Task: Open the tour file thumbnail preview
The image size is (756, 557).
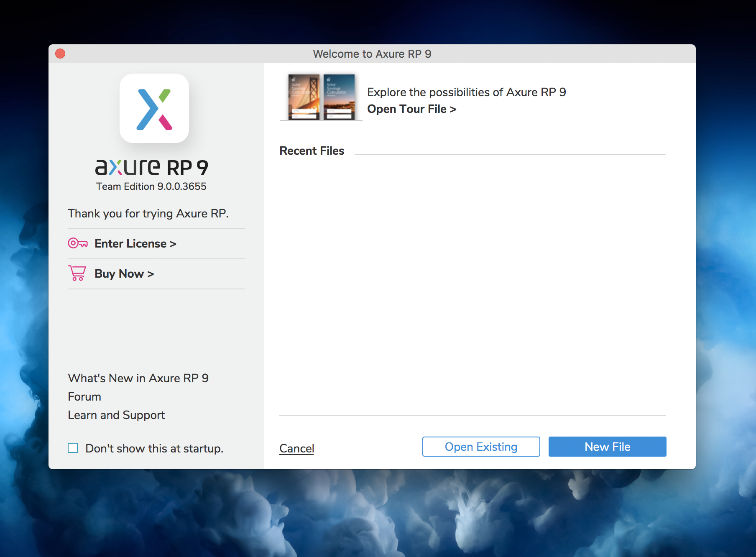Action: coord(321,97)
